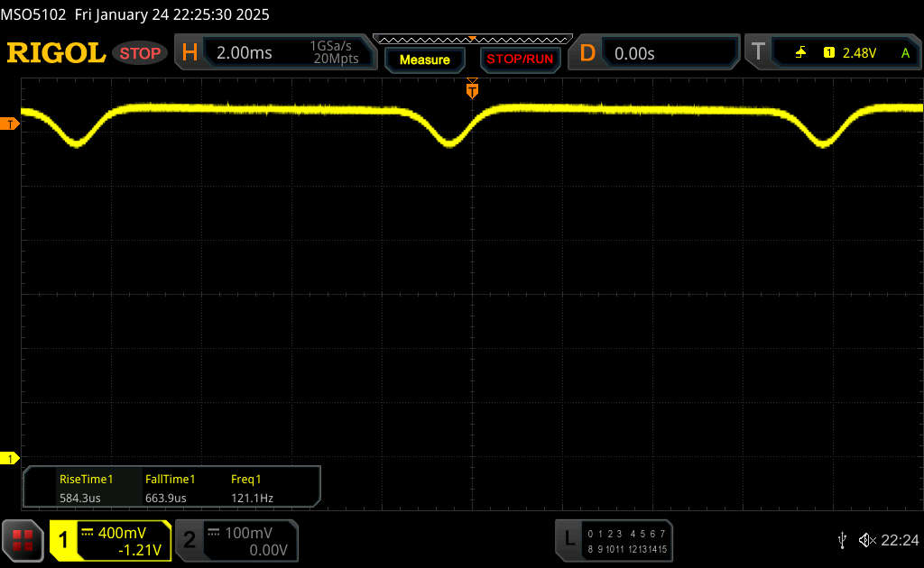Select the 2.48V trigger level value
Screen dimensions: 924x568
[x=859, y=53]
